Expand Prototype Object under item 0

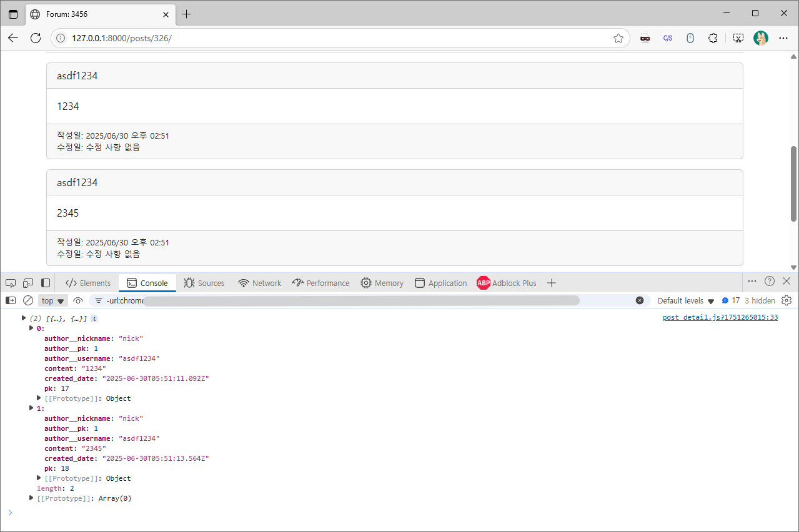point(39,398)
